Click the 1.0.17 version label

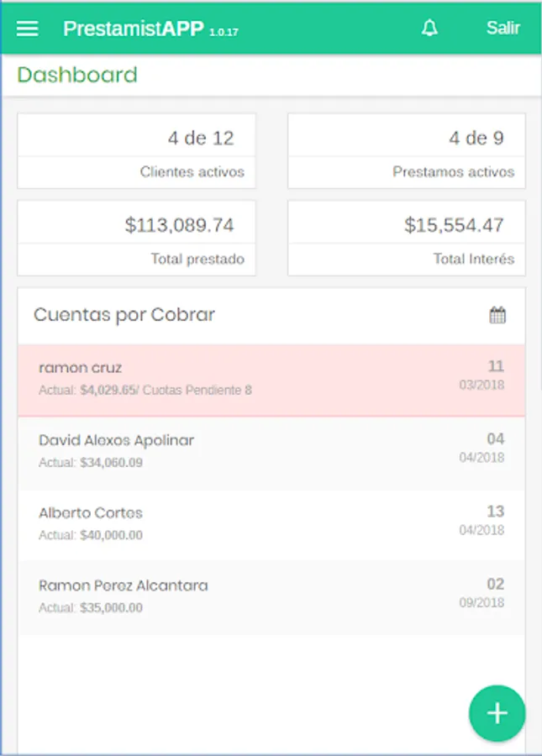point(224,32)
